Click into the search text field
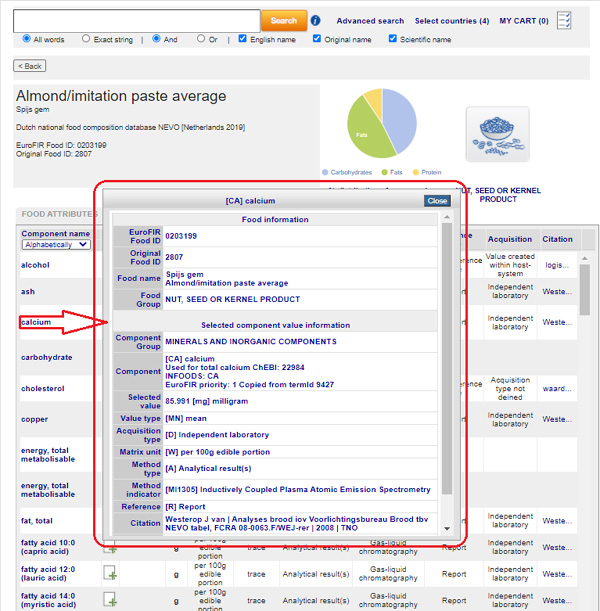The width and height of the screenshot is (600, 611). click(x=137, y=20)
